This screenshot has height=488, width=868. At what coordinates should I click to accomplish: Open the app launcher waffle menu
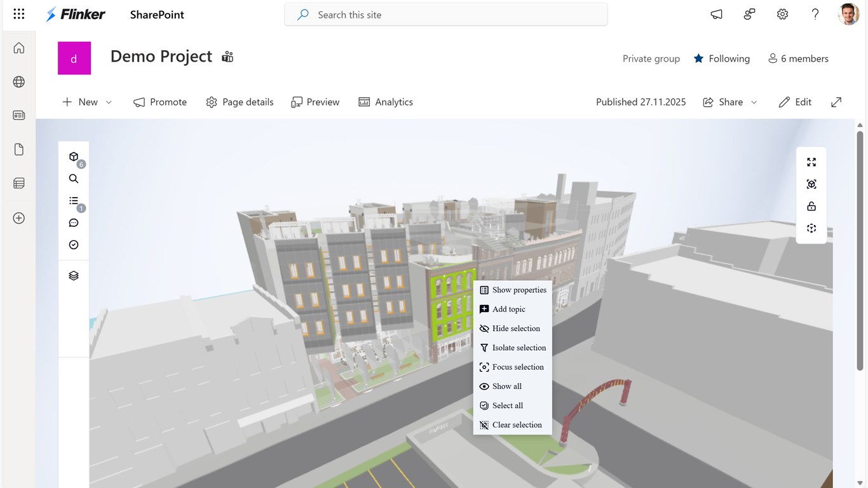(x=19, y=14)
